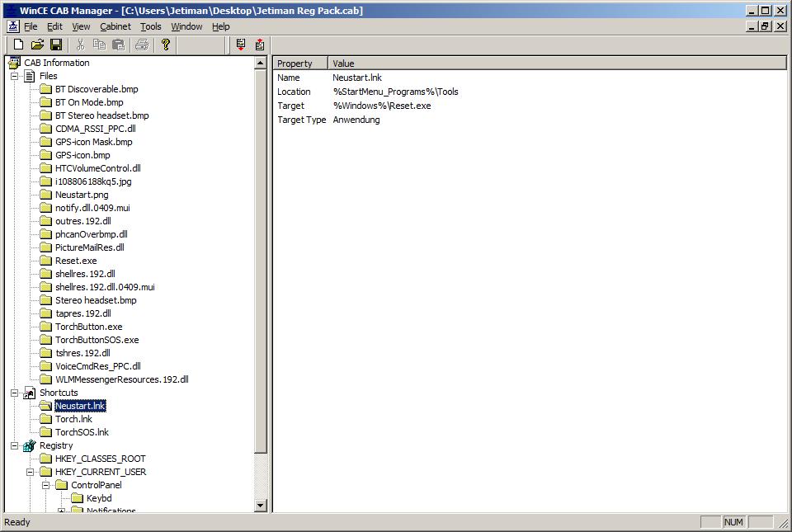Click the Copy toolbar icon

(99, 45)
